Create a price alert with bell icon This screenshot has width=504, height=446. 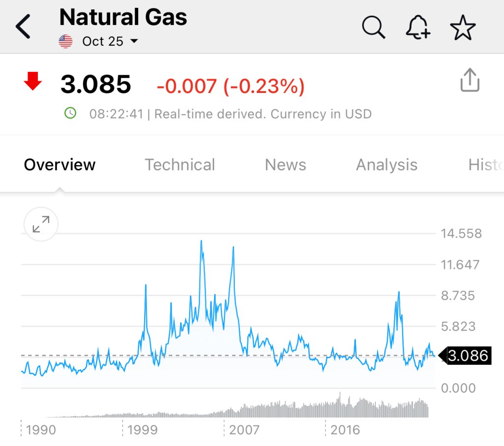pyautogui.click(x=417, y=27)
